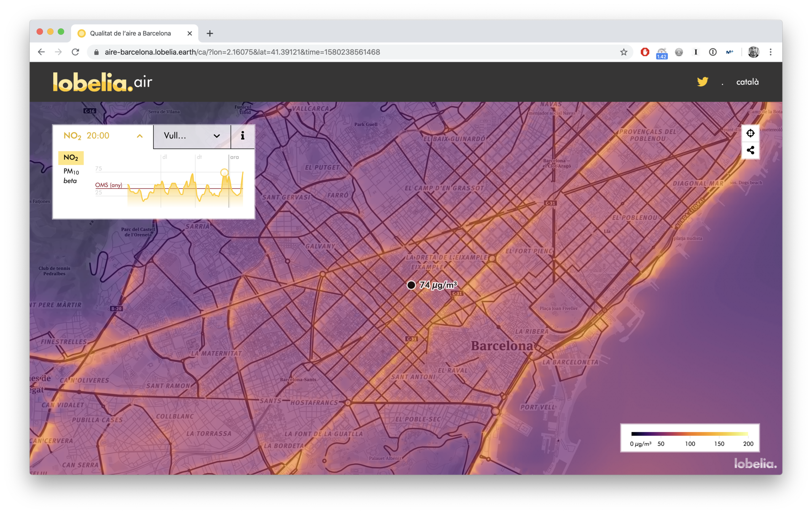This screenshot has width=812, height=514.
Task: Open the Vull... dropdown
Action: click(x=192, y=136)
